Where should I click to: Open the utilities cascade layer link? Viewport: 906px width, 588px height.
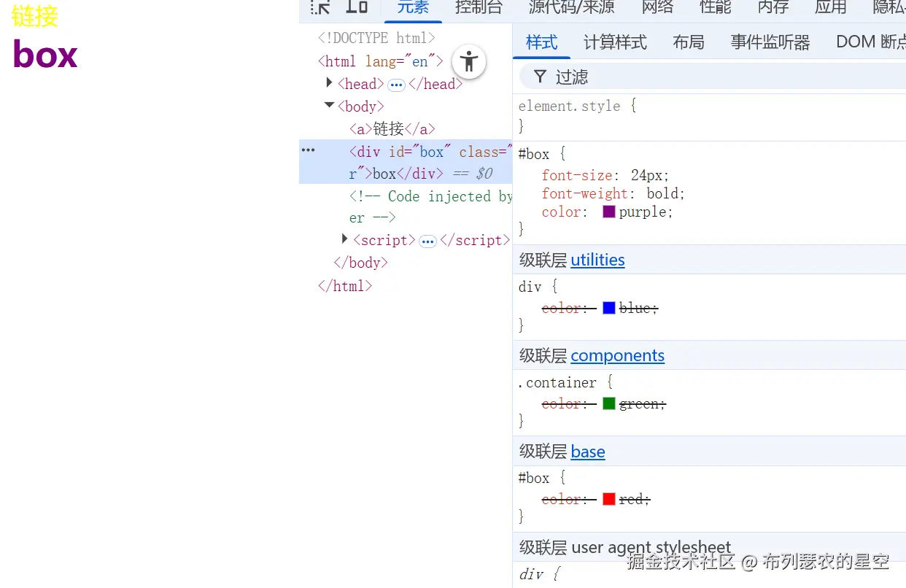pyautogui.click(x=597, y=260)
